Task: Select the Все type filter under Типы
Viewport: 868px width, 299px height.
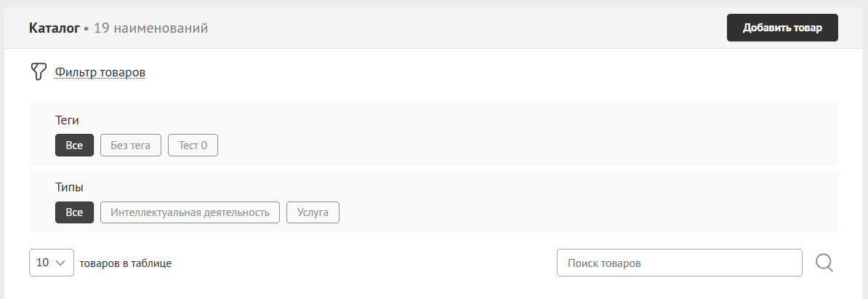Action: pyautogui.click(x=74, y=212)
